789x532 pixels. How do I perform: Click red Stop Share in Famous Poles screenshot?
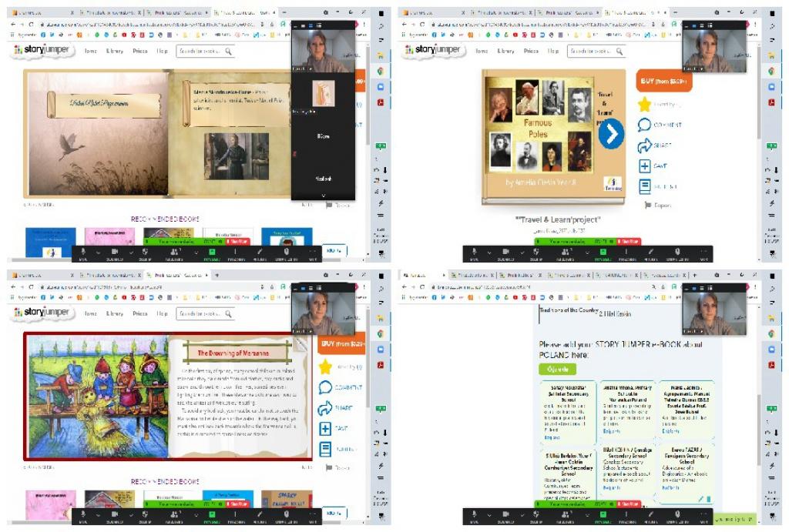(x=629, y=241)
